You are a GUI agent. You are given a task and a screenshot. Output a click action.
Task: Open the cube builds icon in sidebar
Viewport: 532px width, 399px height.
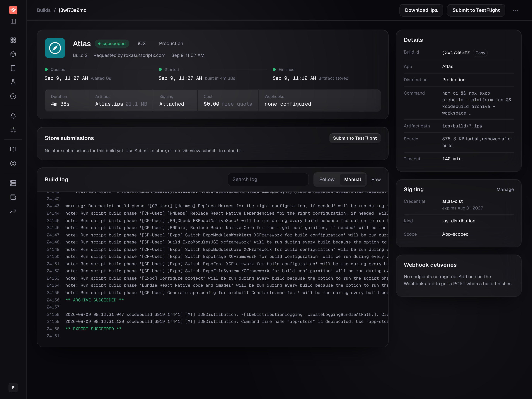[x=13, y=54]
